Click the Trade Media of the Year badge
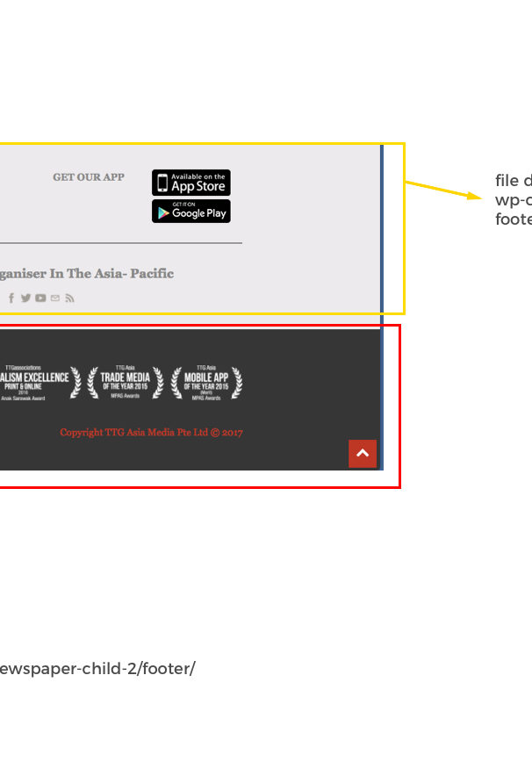The width and height of the screenshot is (532, 783). coord(126,382)
